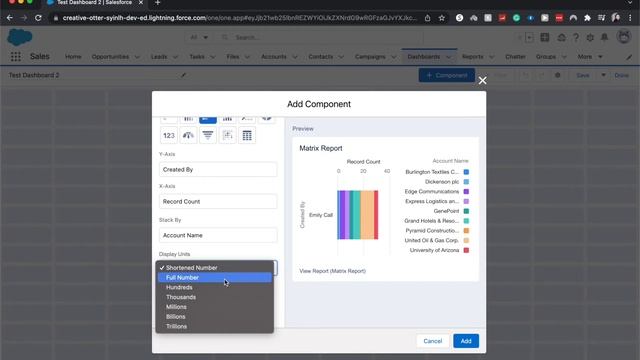Expand the Leads tab chevron
The width and height of the screenshot is (640, 360).
175,57
